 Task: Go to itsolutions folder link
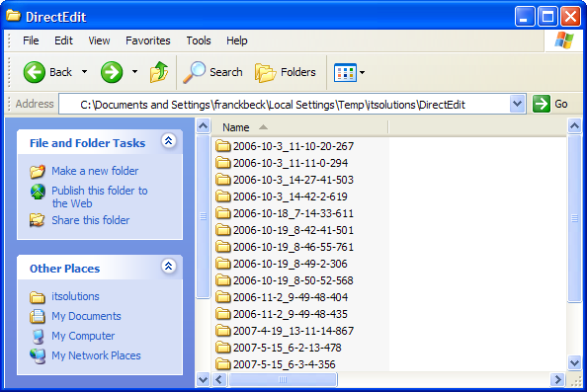pyautogui.click(x=75, y=296)
